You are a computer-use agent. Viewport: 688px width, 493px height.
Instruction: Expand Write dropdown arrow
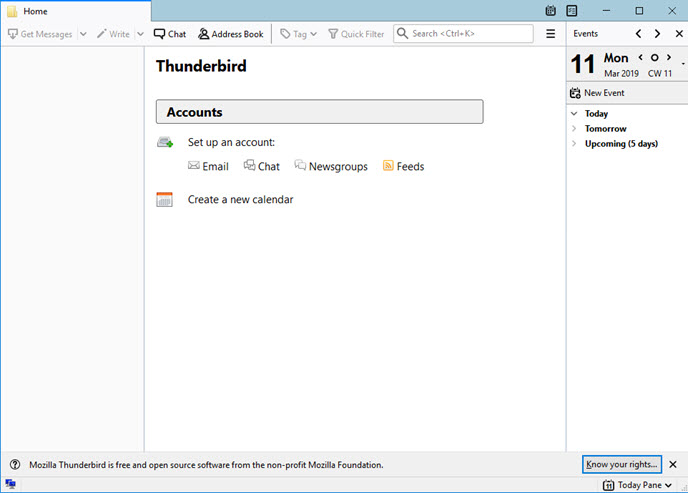click(140, 34)
